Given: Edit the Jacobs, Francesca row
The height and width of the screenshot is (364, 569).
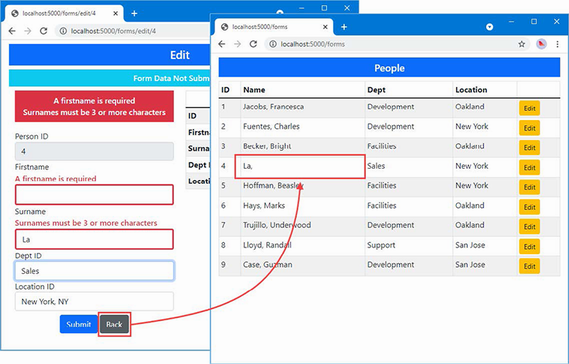Looking at the screenshot, I should click(x=529, y=108).
